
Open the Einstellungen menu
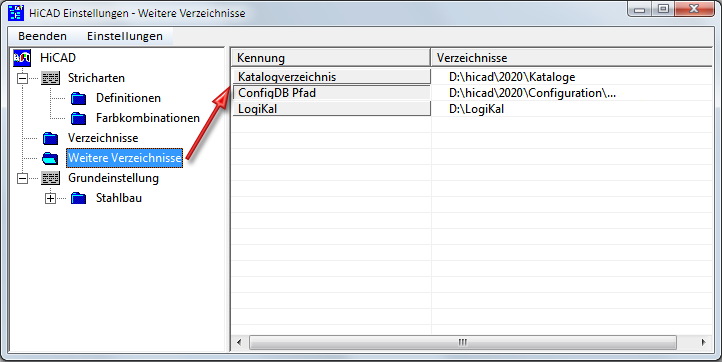click(x=125, y=36)
